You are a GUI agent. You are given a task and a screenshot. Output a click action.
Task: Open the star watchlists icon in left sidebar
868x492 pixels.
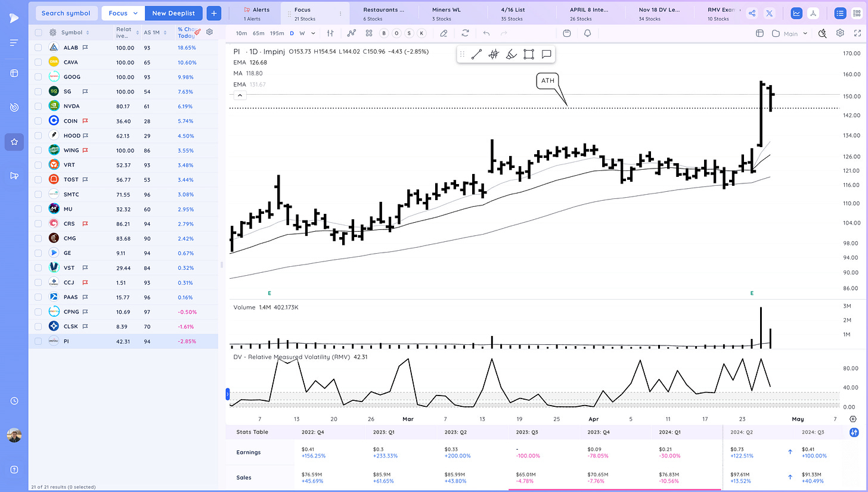[14, 142]
